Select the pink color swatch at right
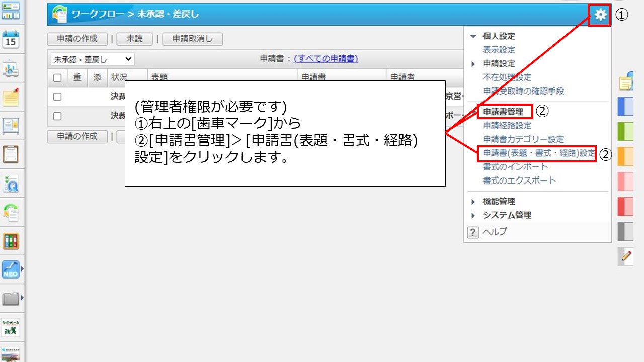Screen dimensions: 644x362 tap(625, 182)
